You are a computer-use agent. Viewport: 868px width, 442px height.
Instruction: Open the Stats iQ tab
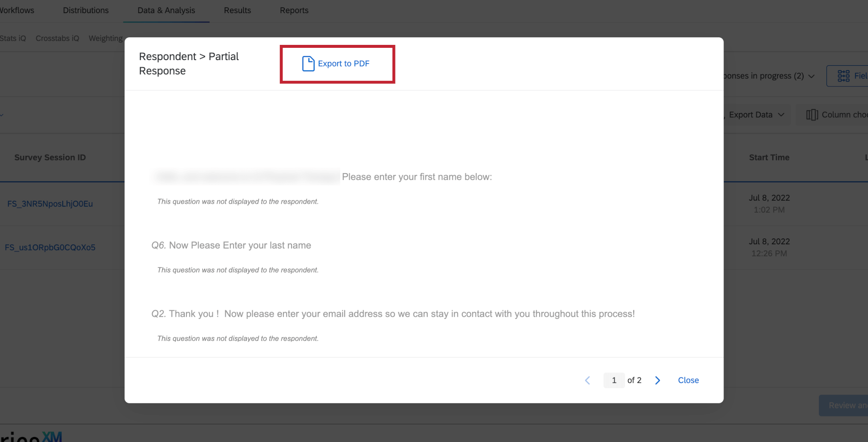click(x=14, y=38)
